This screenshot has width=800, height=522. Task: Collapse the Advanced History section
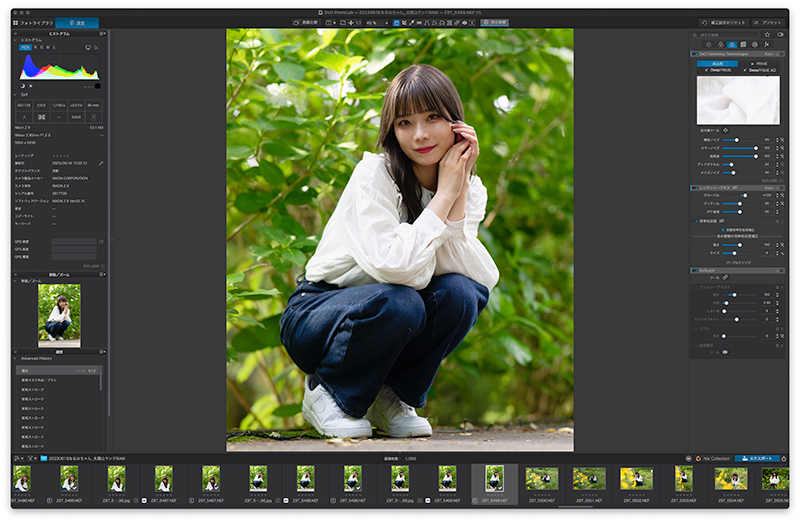[15, 358]
